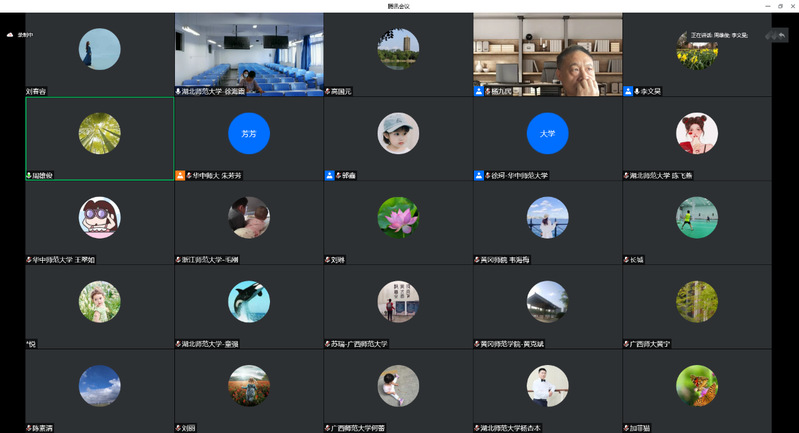Click the orca whale avatar of 童强
The height and width of the screenshot is (433, 799).
point(249,301)
